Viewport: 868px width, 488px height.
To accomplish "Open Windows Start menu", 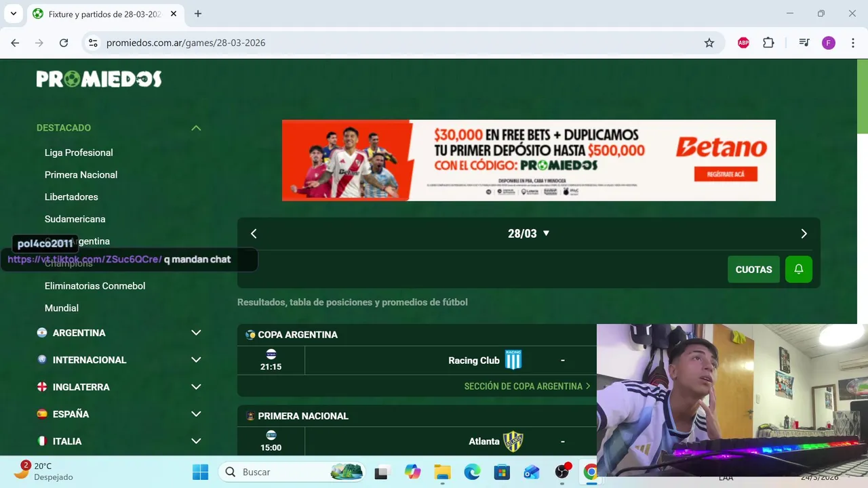I will (201, 472).
